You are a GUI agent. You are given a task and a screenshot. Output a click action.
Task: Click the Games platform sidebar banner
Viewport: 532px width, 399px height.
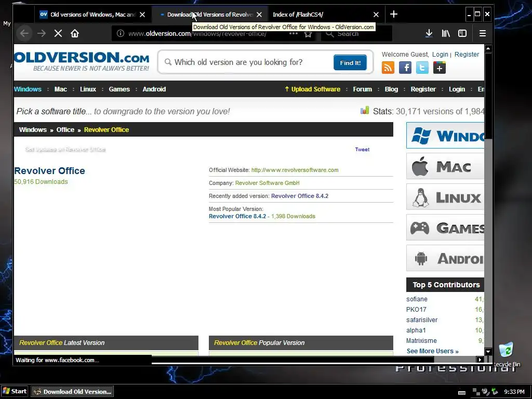[x=445, y=228]
